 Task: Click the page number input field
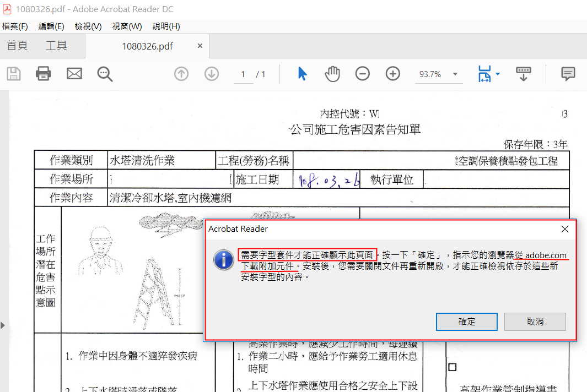(243, 74)
